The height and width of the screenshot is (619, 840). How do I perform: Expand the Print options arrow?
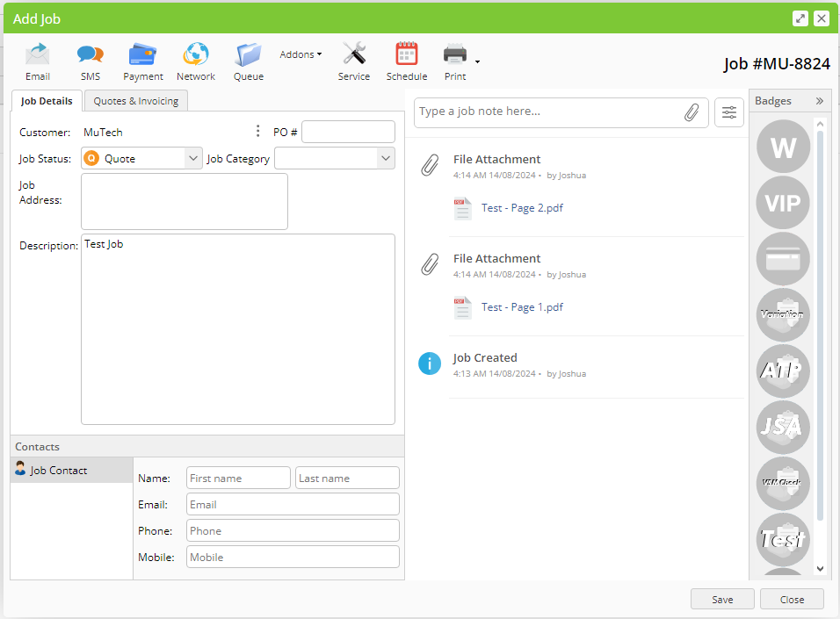(x=477, y=61)
